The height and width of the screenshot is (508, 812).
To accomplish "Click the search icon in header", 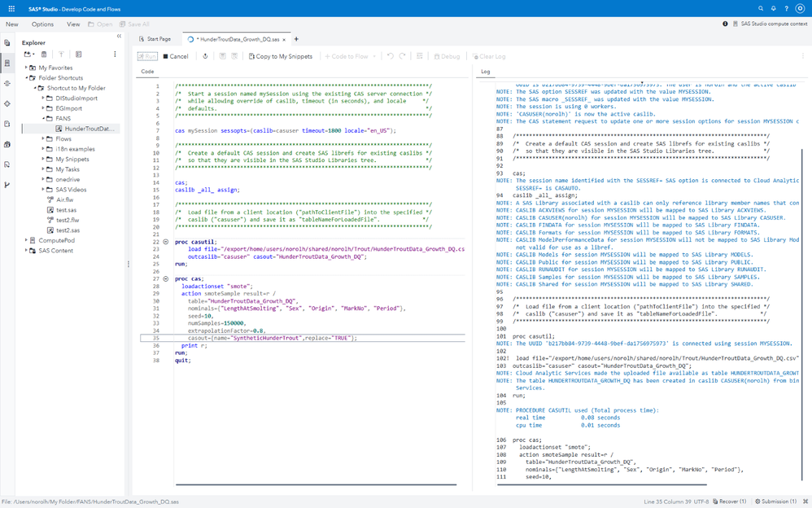I will click(761, 9).
